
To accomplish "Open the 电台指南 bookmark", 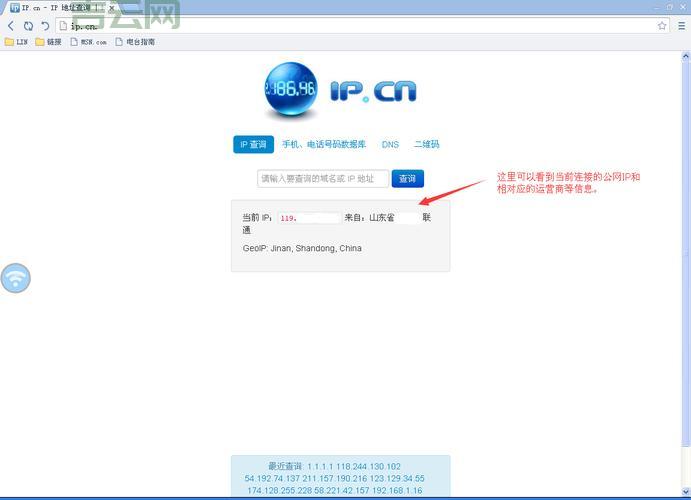I will point(135,42).
